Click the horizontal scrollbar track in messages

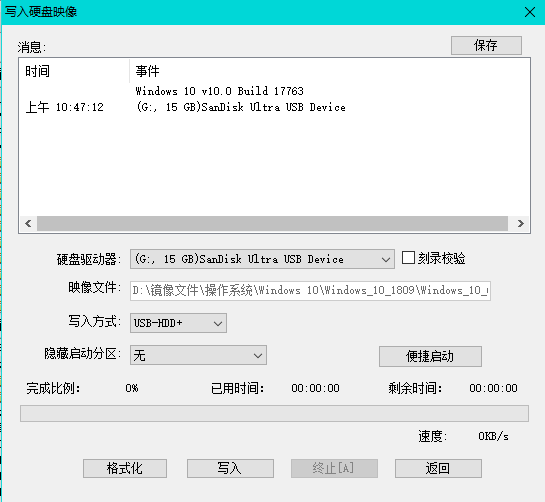point(272,223)
